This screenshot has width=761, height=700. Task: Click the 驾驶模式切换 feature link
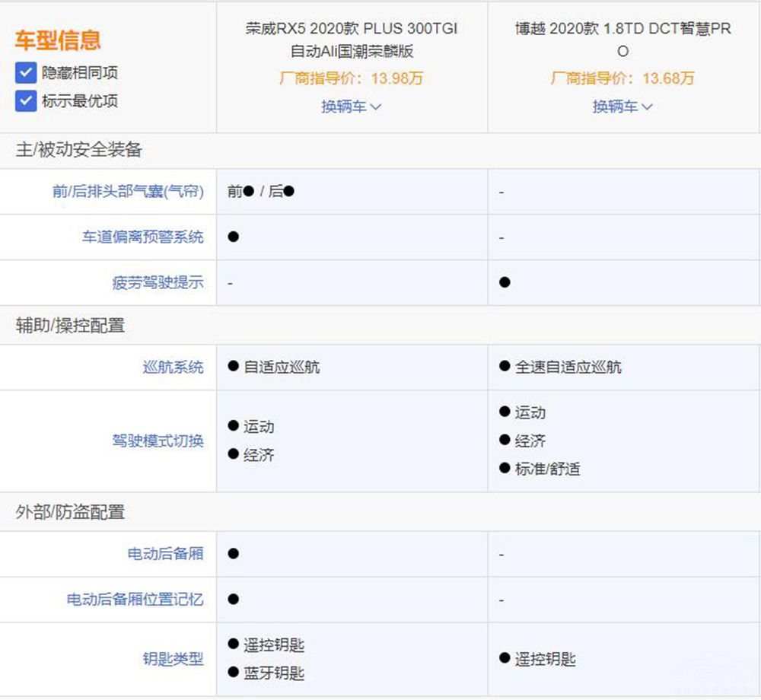pos(158,441)
